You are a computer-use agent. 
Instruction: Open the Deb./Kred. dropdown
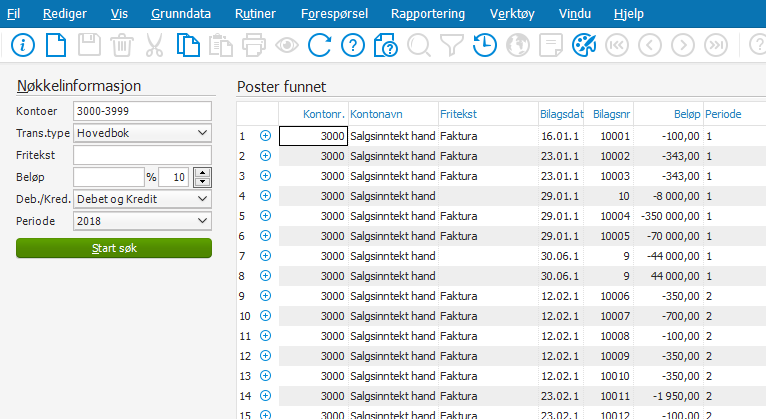click(142, 199)
